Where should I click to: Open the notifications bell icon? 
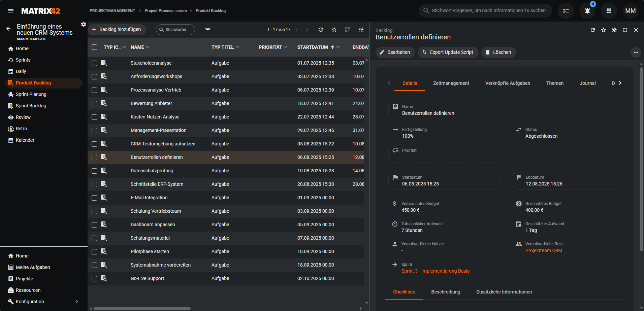[587, 11]
